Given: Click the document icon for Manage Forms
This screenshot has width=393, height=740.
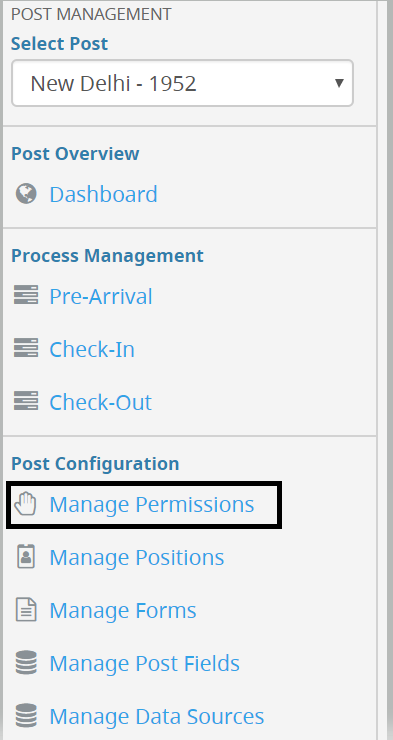Looking at the screenshot, I should (26, 609).
